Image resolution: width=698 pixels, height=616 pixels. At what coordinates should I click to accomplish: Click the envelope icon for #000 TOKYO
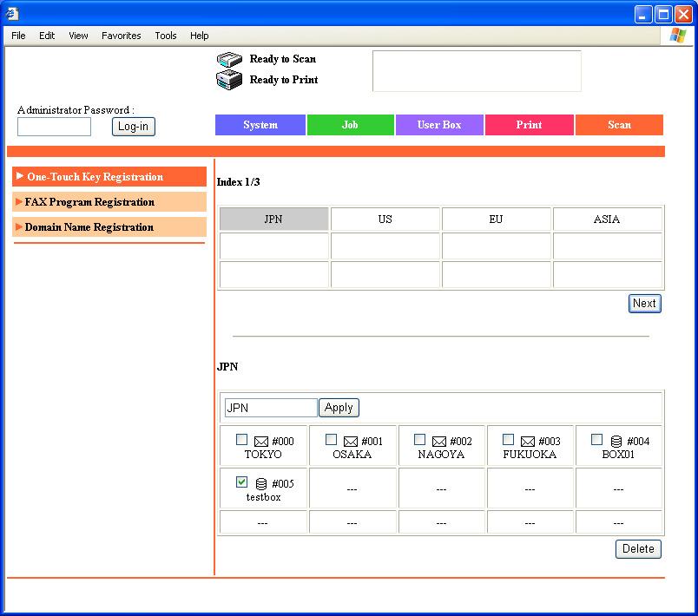260,442
